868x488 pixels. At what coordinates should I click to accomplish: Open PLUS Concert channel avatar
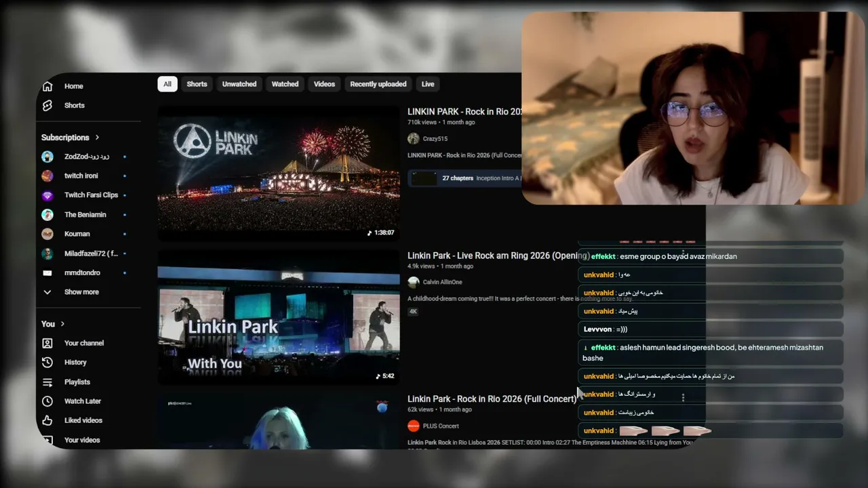[414, 426]
